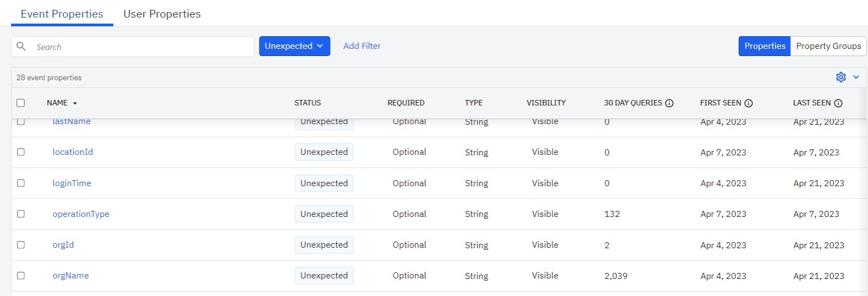Sort by the NAME column arrow

pyautogui.click(x=75, y=103)
